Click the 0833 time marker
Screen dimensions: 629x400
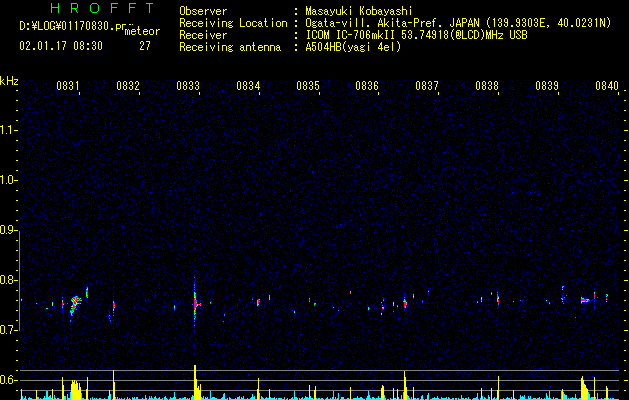click(x=188, y=86)
